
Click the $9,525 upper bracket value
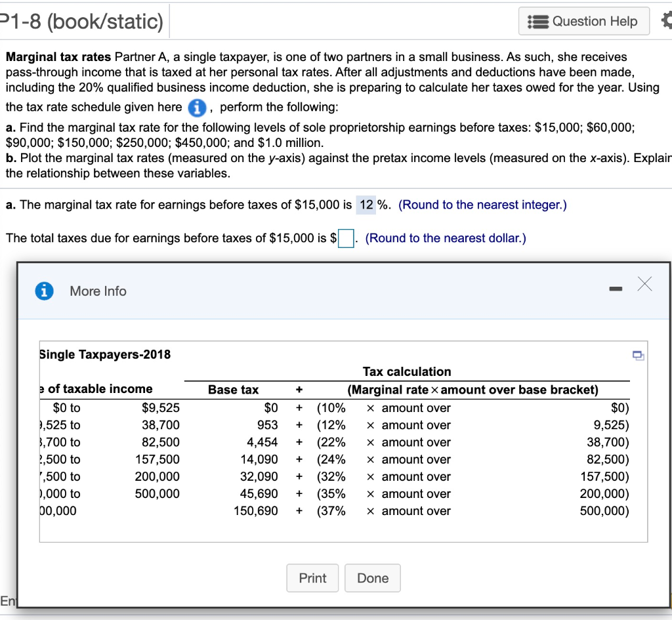pyautogui.click(x=161, y=408)
